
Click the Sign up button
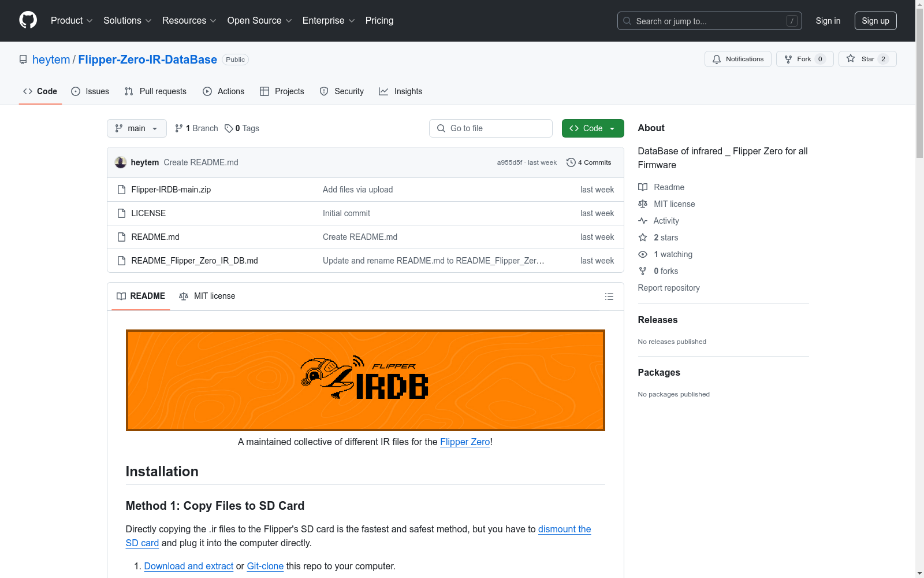pyautogui.click(x=875, y=21)
